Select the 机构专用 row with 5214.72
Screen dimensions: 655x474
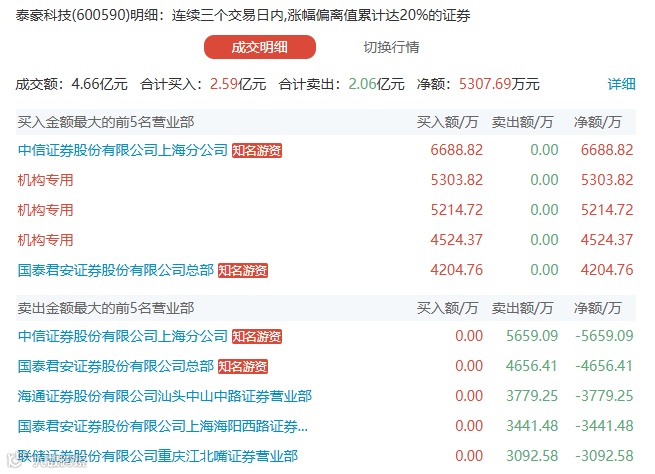click(326, 210)
